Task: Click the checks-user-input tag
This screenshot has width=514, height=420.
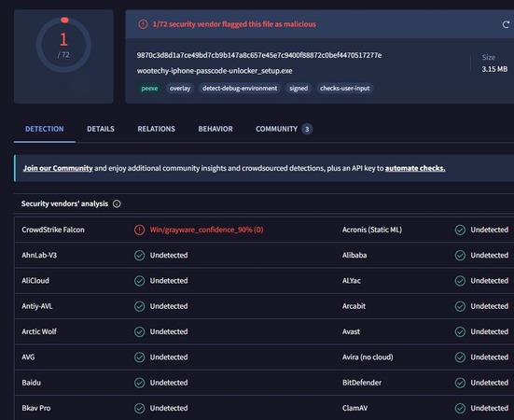Action: tap(345, 89)
